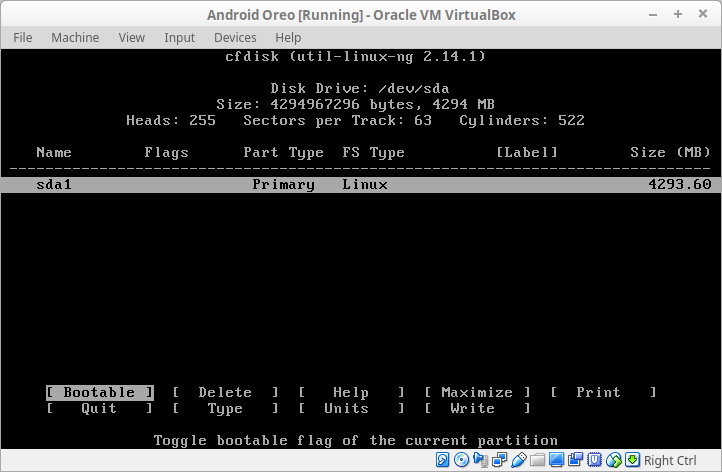Maximize the VirtualBox window
The width and height of the screenshot is (722, 472).
click(x=678, y=14)
